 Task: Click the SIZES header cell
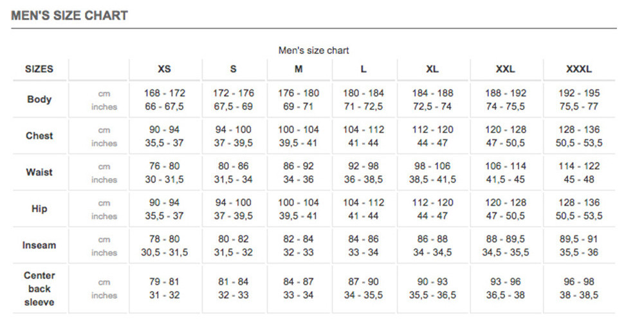tap(39, 69)
